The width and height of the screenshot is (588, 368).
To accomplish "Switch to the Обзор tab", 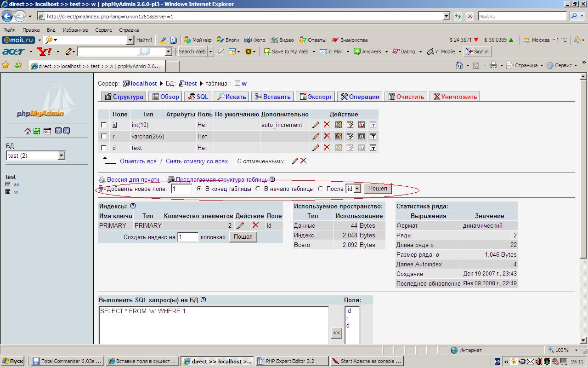I will [x=165, y=97].
